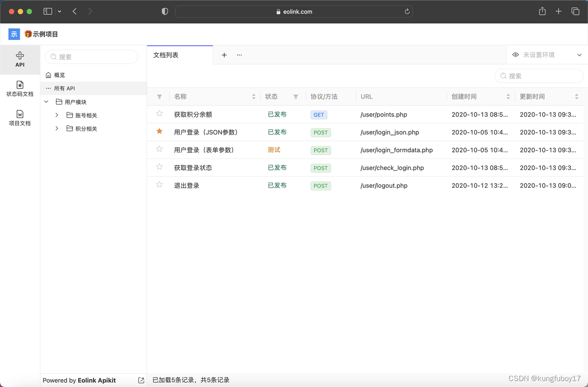Click the filter icon in first column header
Image resolution: width=588 pixels, height=387 pixels.
pos(159,97)
